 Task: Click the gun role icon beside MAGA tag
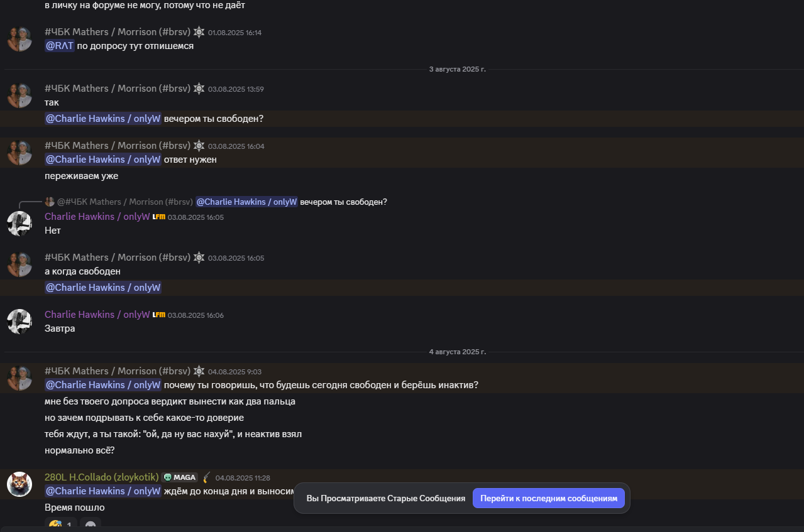point(206,477)
